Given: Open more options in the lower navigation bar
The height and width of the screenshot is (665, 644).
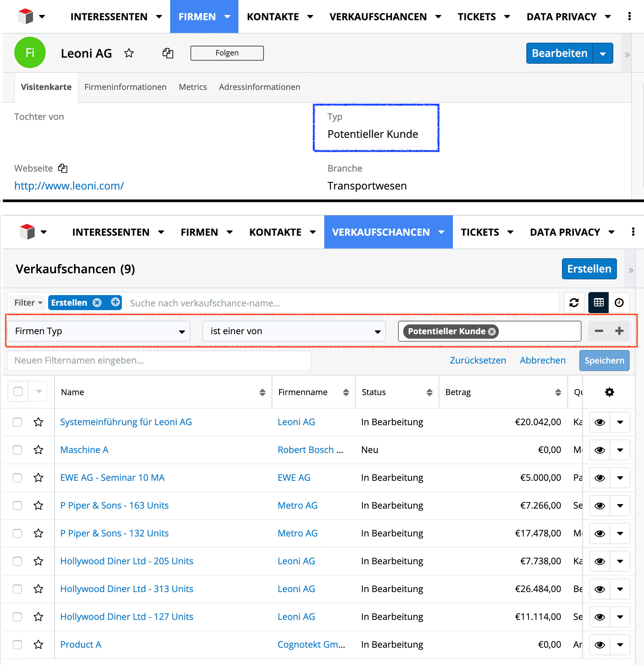Looking at the screenshot, I should pos(633,232).
